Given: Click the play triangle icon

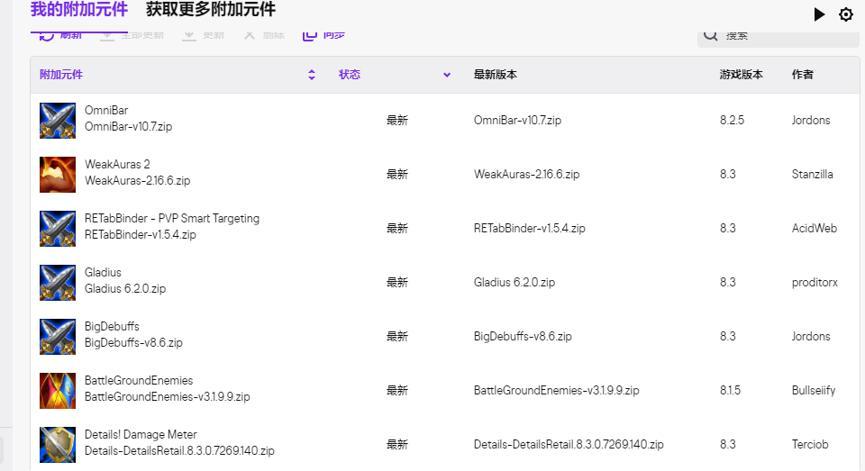Looking at the screenshot, I should [819, 14].
